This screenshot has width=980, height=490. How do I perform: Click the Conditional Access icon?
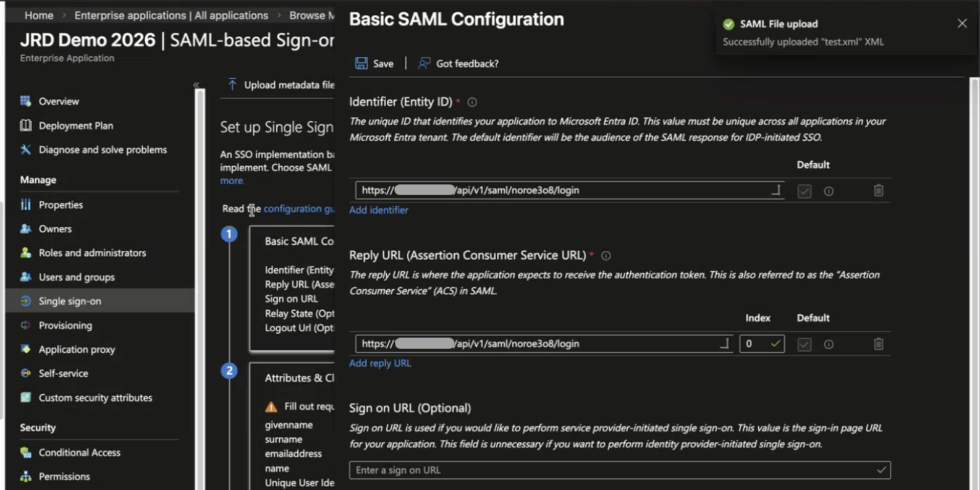coord(25,452)
